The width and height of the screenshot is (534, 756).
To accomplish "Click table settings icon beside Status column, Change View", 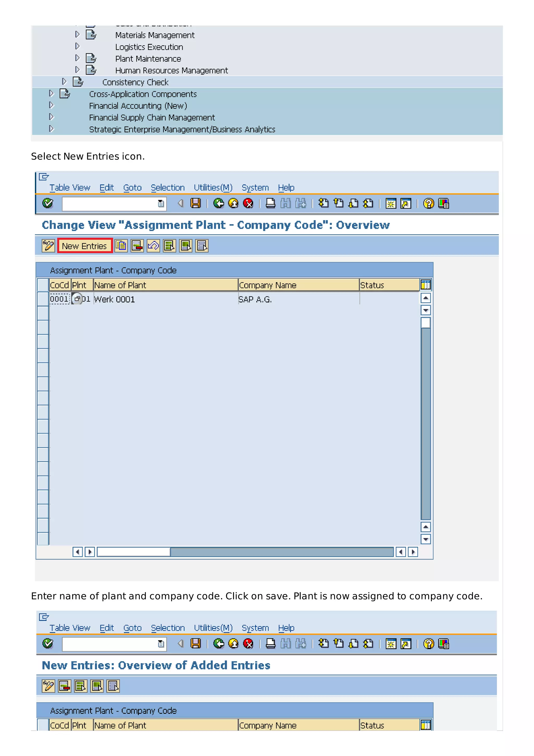I will click(x=426, y=285).
